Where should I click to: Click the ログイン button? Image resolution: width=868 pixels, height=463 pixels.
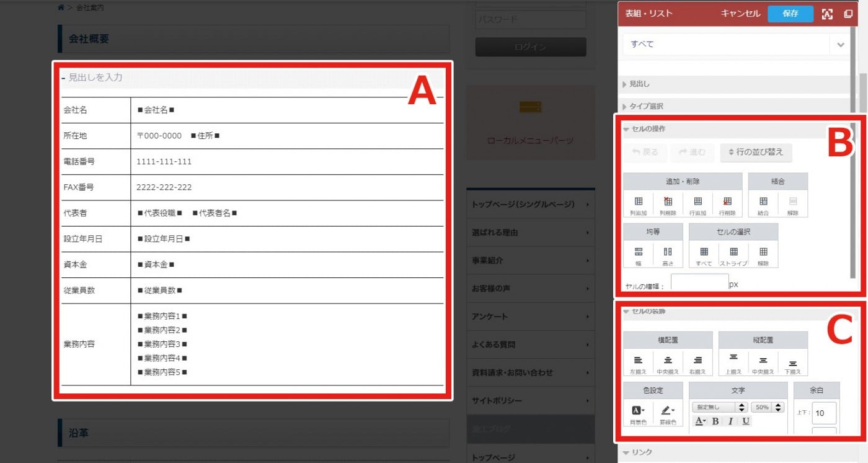(531, 47)
